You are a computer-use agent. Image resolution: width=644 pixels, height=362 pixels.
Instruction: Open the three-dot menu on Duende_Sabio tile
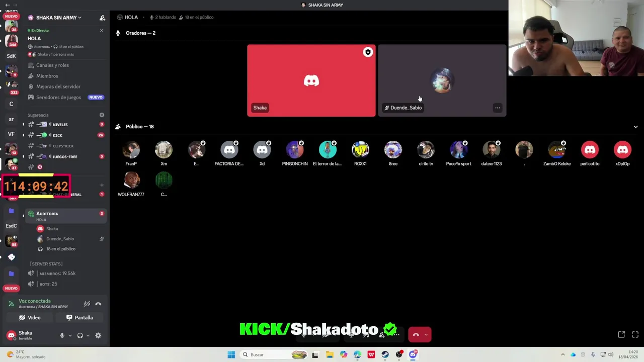(x=497, y=108)
